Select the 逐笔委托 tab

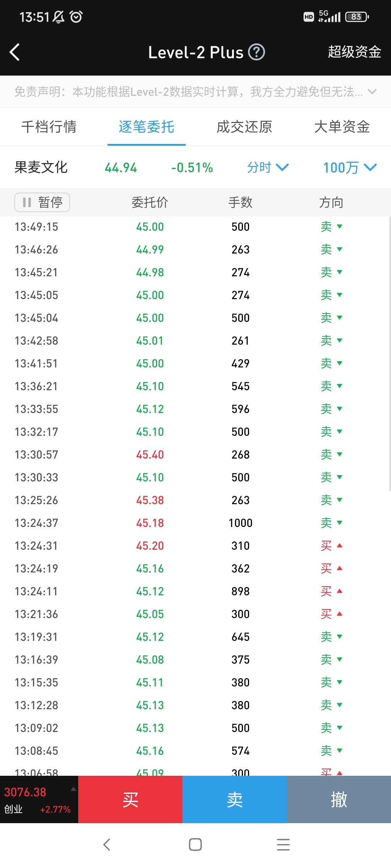point(147,127)
